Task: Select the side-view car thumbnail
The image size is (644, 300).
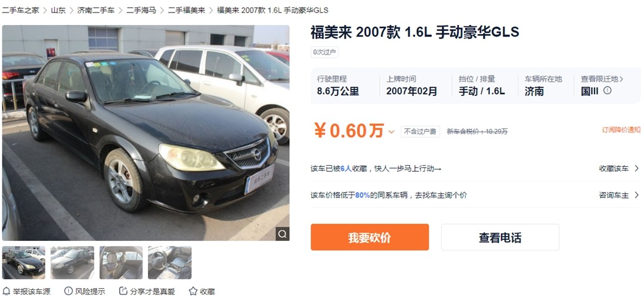Action: pos(72,262)
